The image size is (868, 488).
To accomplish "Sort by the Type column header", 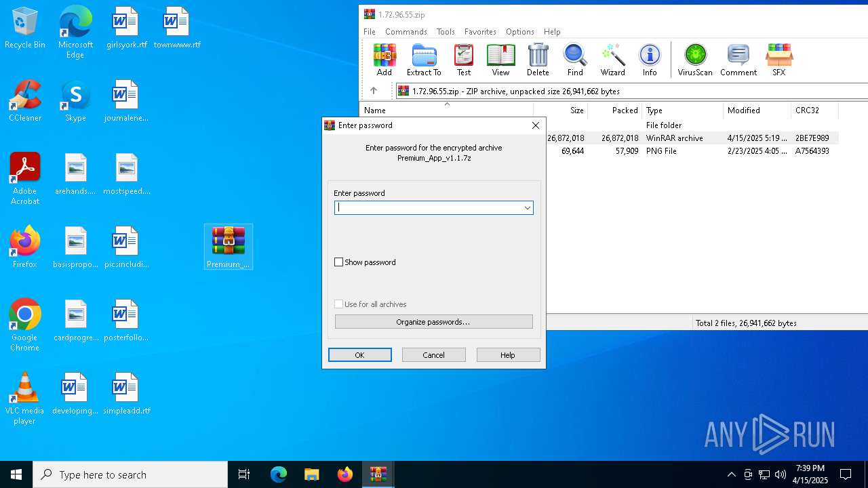I will 682,110.
